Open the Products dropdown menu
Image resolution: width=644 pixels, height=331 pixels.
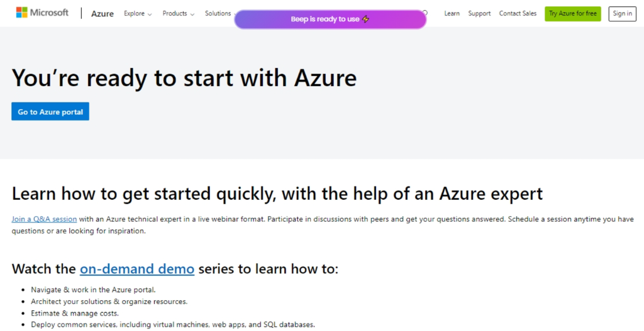coord(178,13)
